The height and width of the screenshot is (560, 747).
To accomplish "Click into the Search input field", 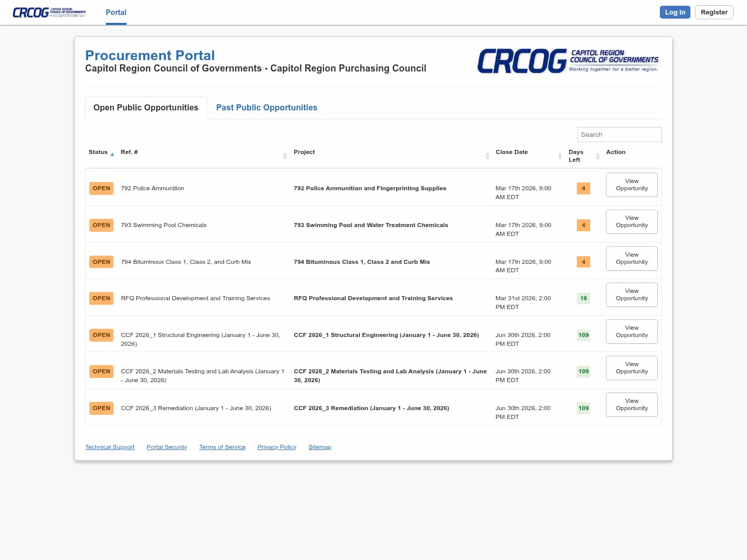I will click(x=619, y=134).
